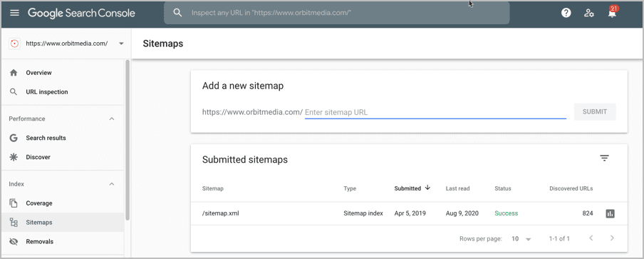Sort by Submitted column header

coord(407,188)
